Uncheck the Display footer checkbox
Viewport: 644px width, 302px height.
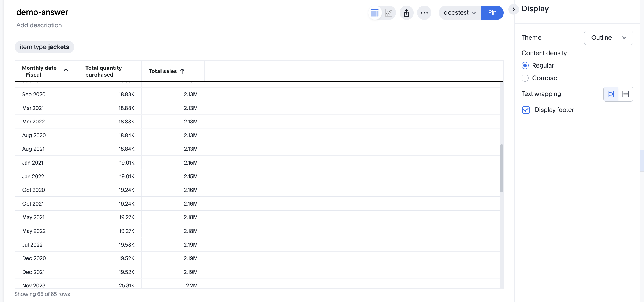[526, 110]
